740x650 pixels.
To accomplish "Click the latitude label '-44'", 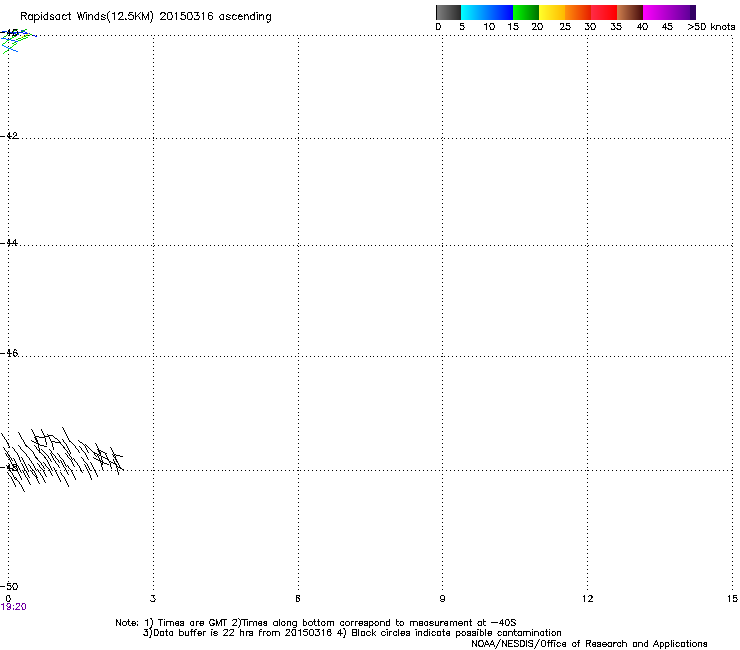I will point(9,243).
